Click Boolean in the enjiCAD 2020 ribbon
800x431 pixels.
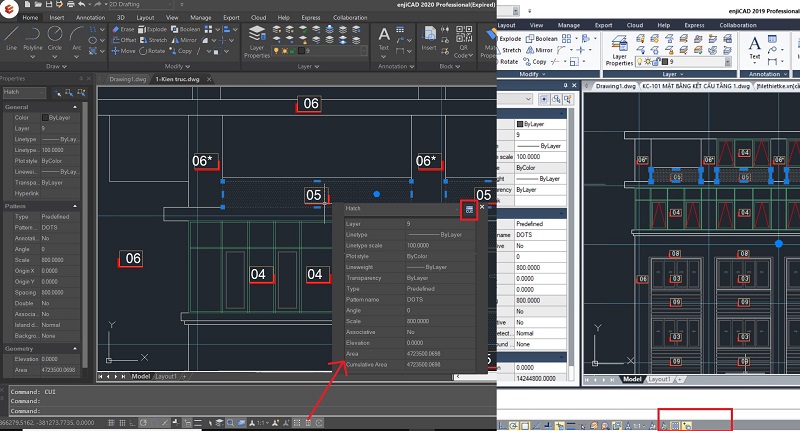[186, 29]
